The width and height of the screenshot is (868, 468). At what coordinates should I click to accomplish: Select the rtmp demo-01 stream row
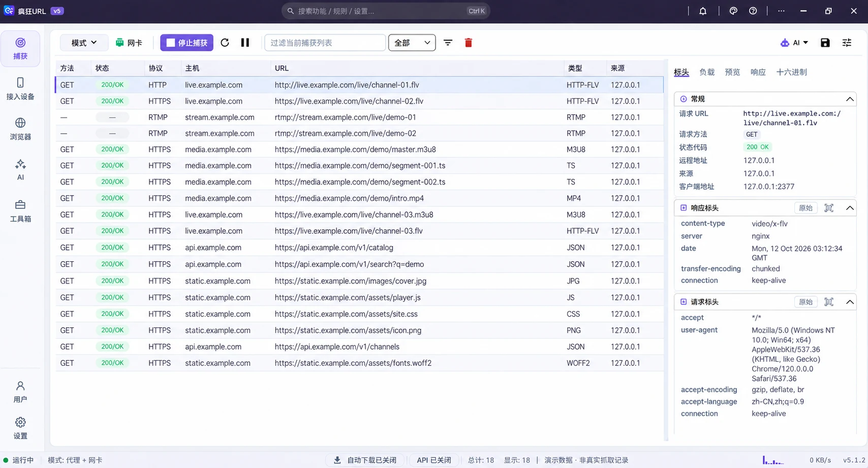pos(359,117)
